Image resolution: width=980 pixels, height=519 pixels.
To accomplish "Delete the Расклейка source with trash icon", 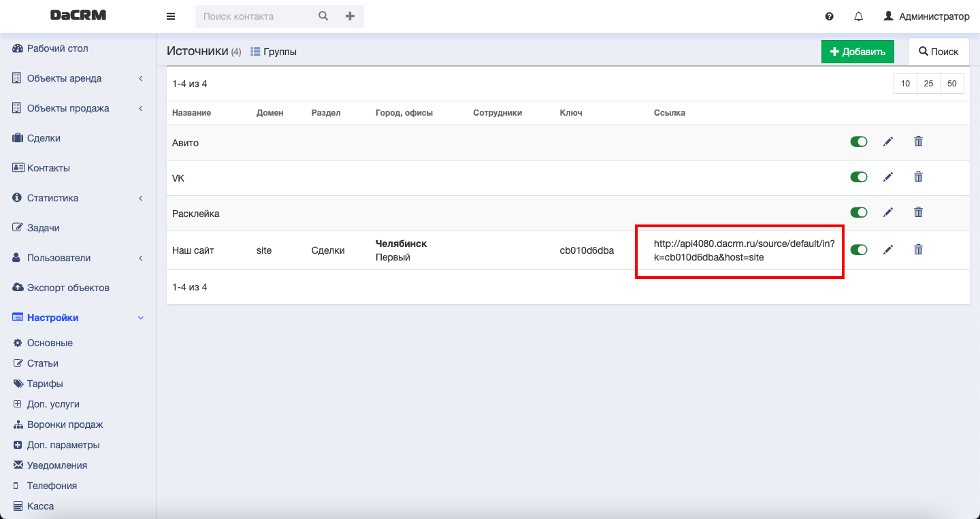I will tap(918, 212).
